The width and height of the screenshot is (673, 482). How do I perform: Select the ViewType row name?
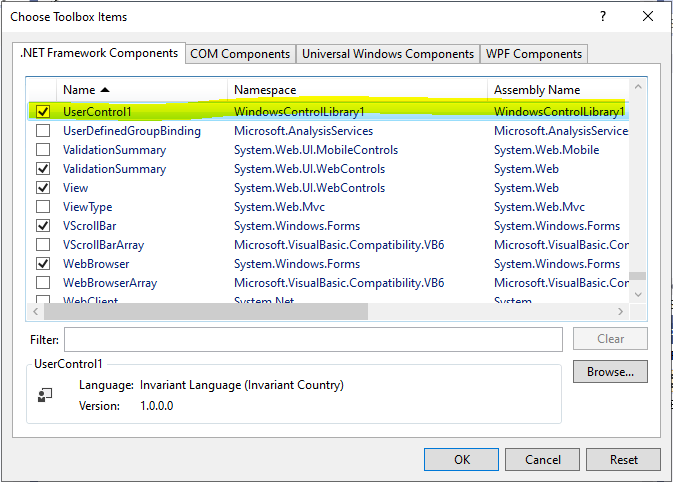click(x=88, y=207)
